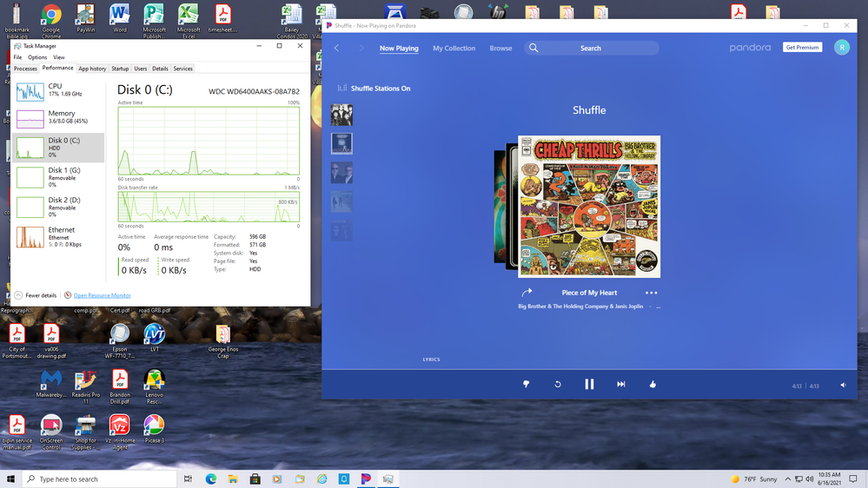Pause the Pandora playback
Screen dimensions: 868x488
click(589, 384)
